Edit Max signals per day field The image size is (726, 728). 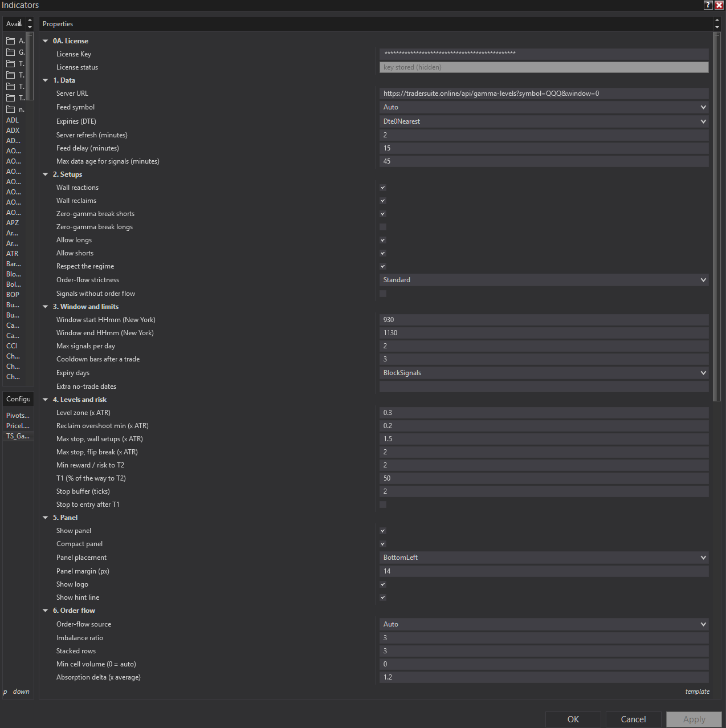544,346
